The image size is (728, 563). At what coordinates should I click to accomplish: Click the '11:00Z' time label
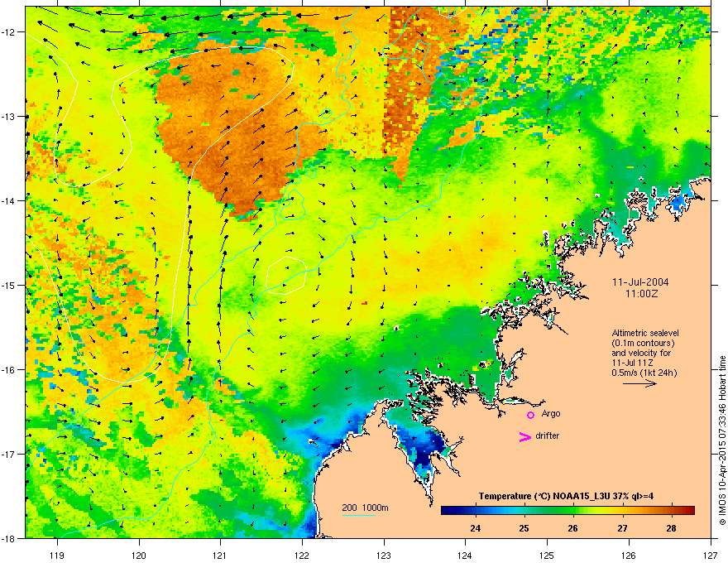tap(641, 294)
